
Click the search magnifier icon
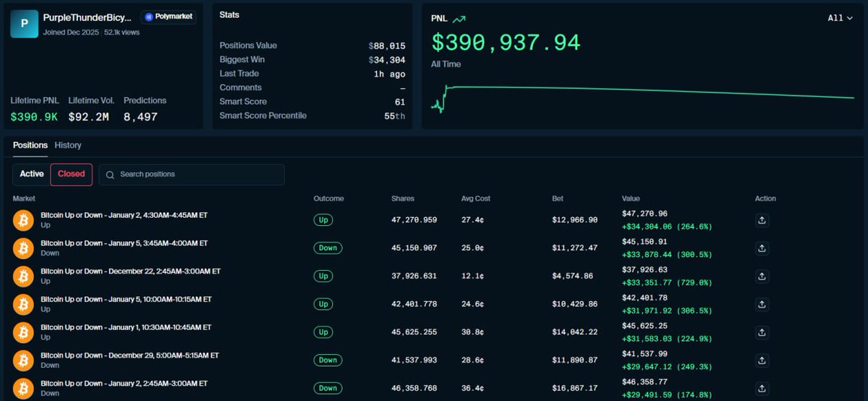point(110,174)
